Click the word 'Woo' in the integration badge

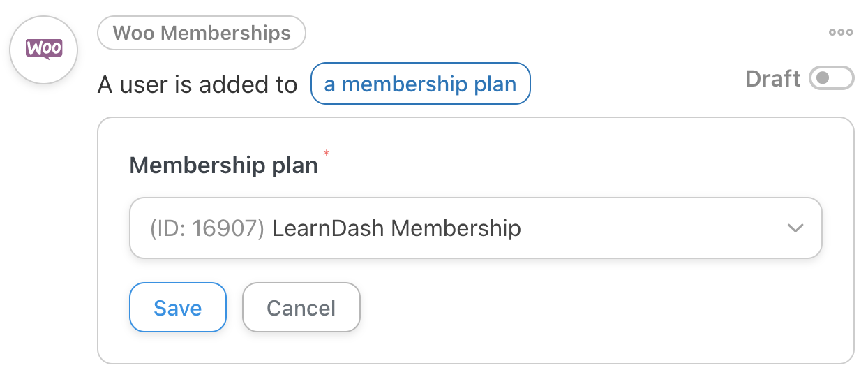(x=133, y=33)
